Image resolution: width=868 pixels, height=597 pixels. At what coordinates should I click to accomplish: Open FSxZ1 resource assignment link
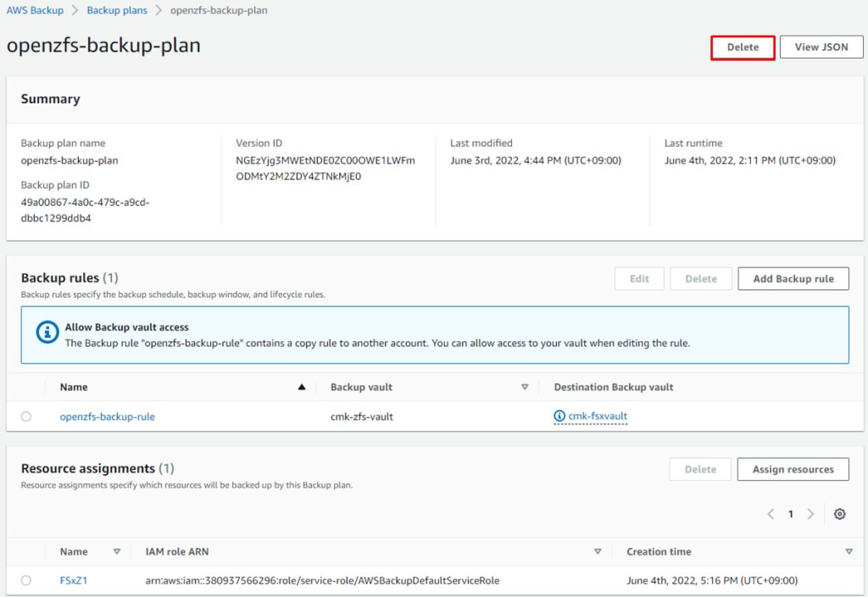point(74,580)
